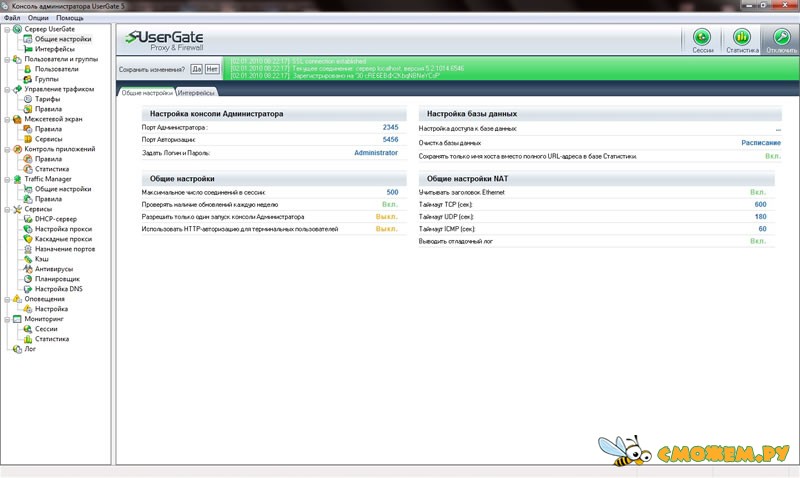Screen dimensions: 800x478
Task: Edit UDP timeout value 180
Action: pyautogui.click(x=760, y=217)
